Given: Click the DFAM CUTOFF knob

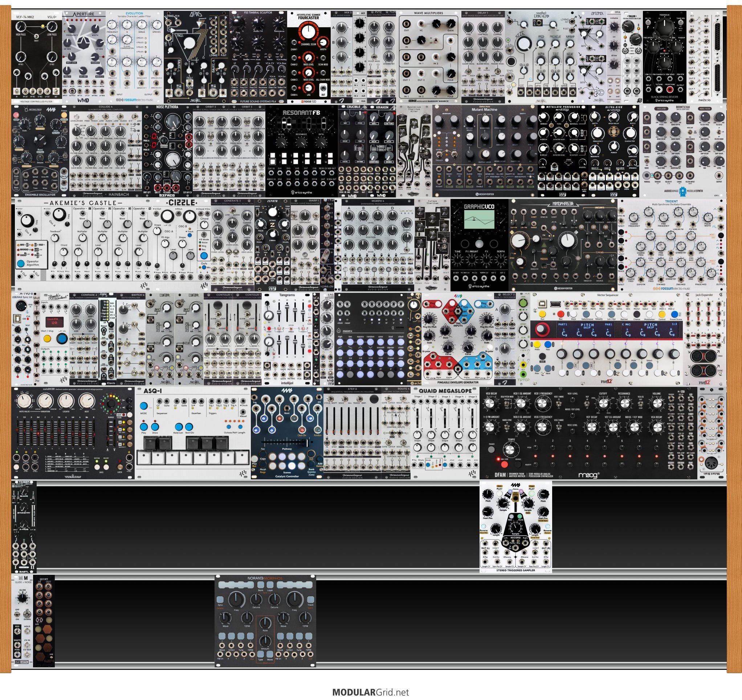Looking at the screenshot, I should point(603,404).
